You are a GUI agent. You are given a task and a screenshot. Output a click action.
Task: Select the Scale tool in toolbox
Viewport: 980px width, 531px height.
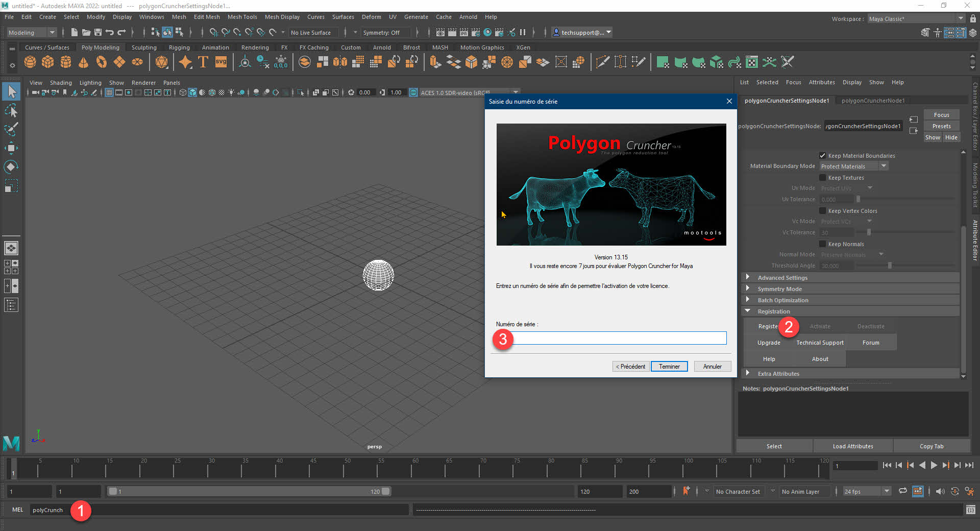11,186
